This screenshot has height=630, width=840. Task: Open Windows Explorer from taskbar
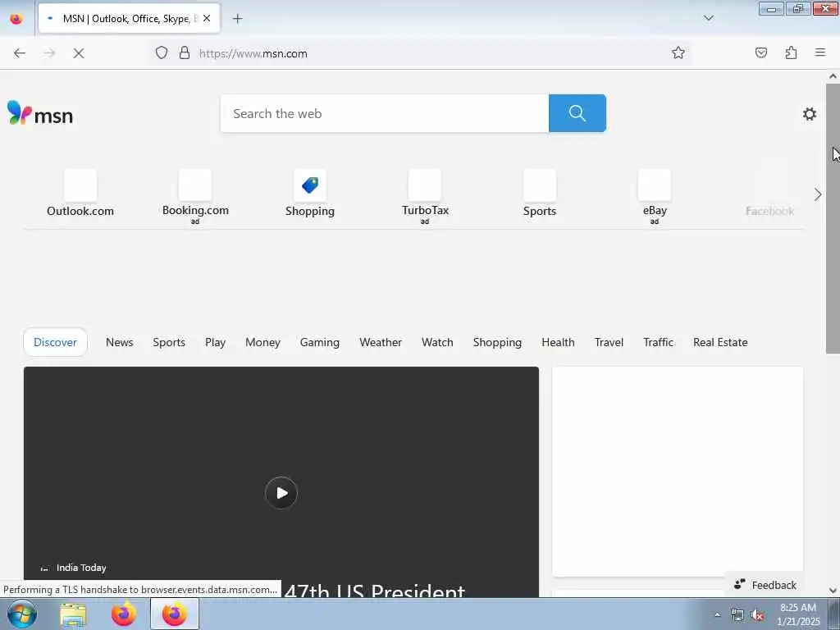tap(73, 614)
